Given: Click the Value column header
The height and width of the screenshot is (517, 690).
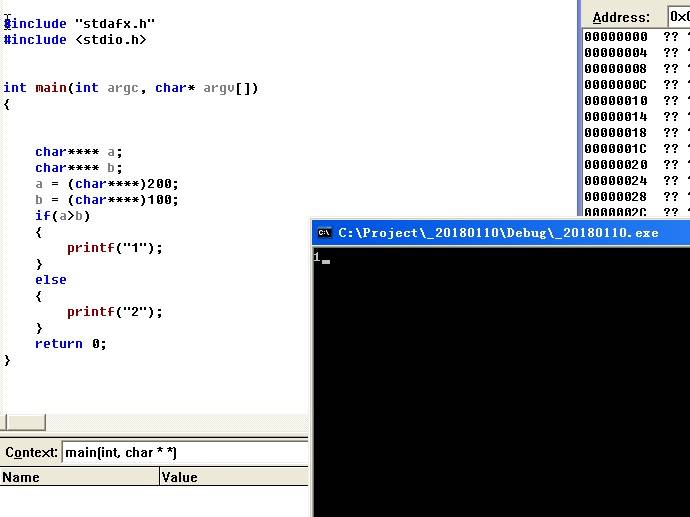Looking at the screenshot, I should 234,477.
